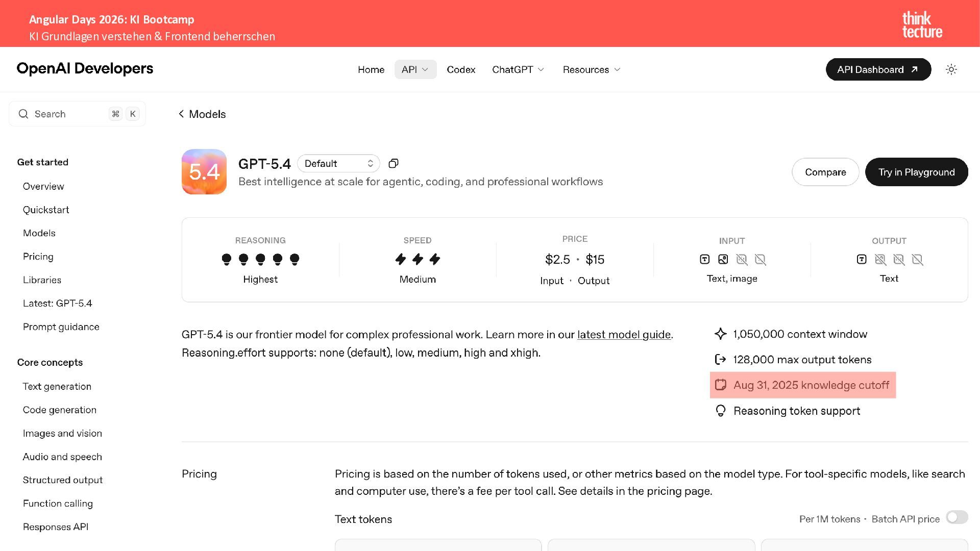Toggle the light/dark theme sun icon

click(951, 69)
